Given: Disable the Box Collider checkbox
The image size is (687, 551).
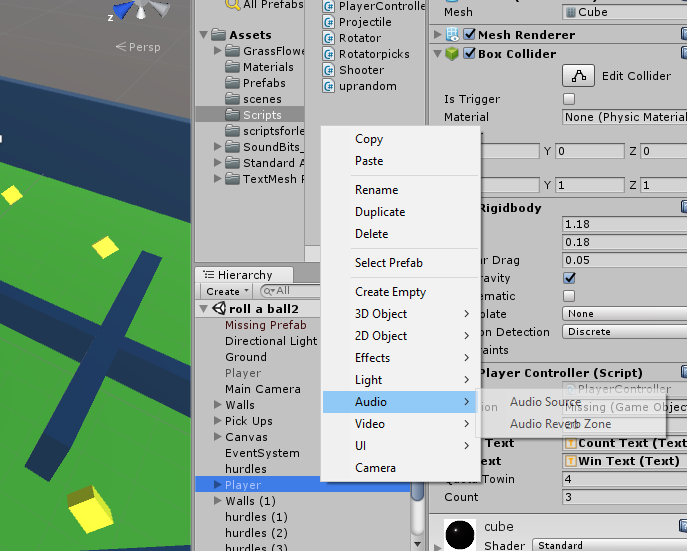Looking at the screenshot, I should [x=469, y=53].
